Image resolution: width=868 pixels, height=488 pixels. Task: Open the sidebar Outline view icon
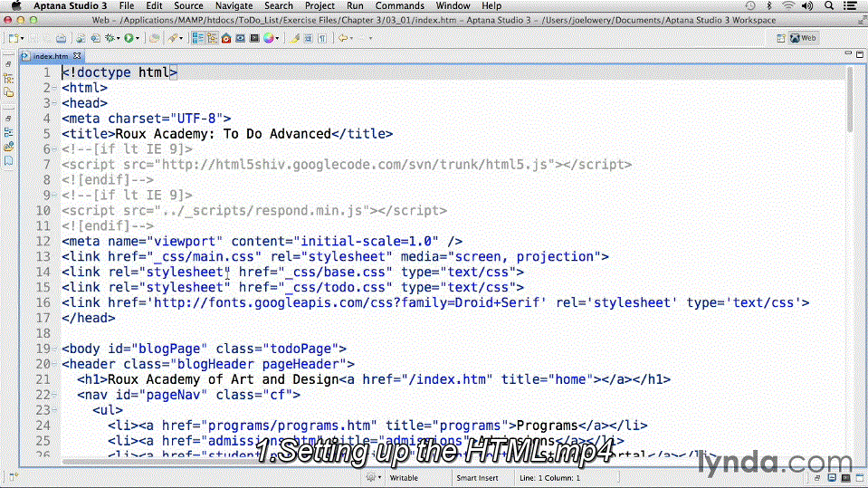8,132
